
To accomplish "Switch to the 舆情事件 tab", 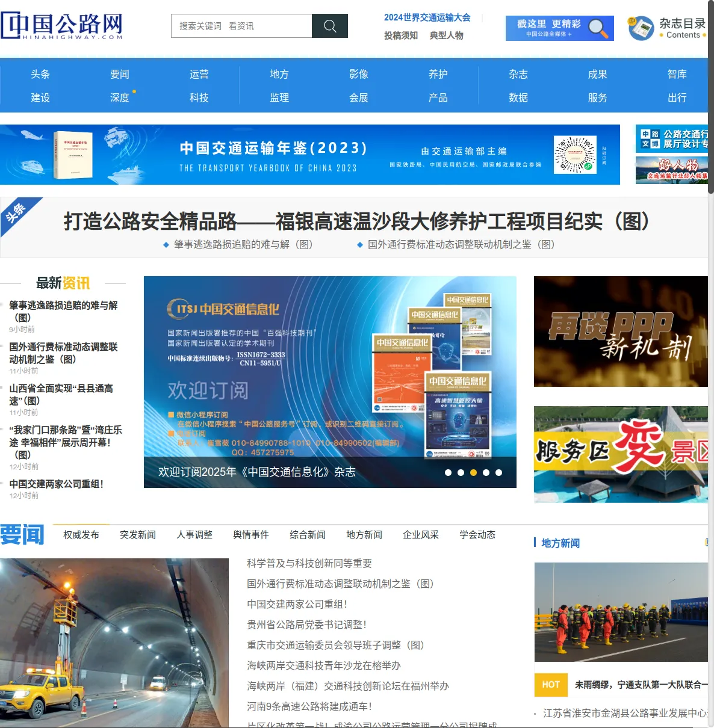I will (251, 534).
